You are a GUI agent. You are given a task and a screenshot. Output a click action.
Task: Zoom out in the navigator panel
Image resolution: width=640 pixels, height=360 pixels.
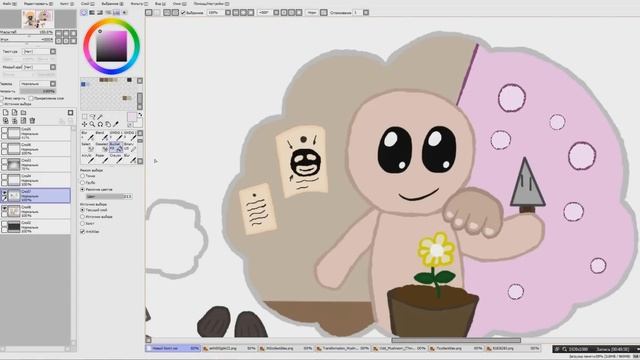59,33
